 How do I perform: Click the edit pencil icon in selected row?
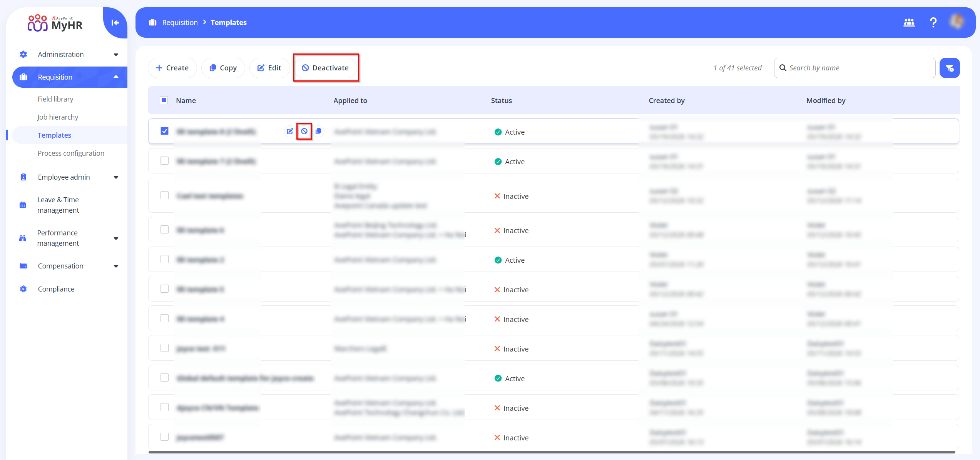(290, 131)
